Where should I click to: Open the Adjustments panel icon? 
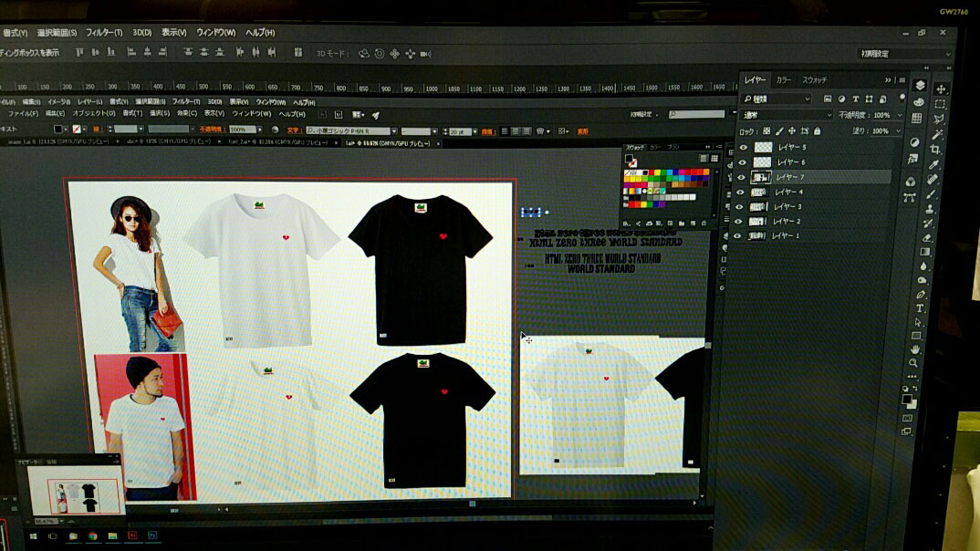tap(914, 142)
